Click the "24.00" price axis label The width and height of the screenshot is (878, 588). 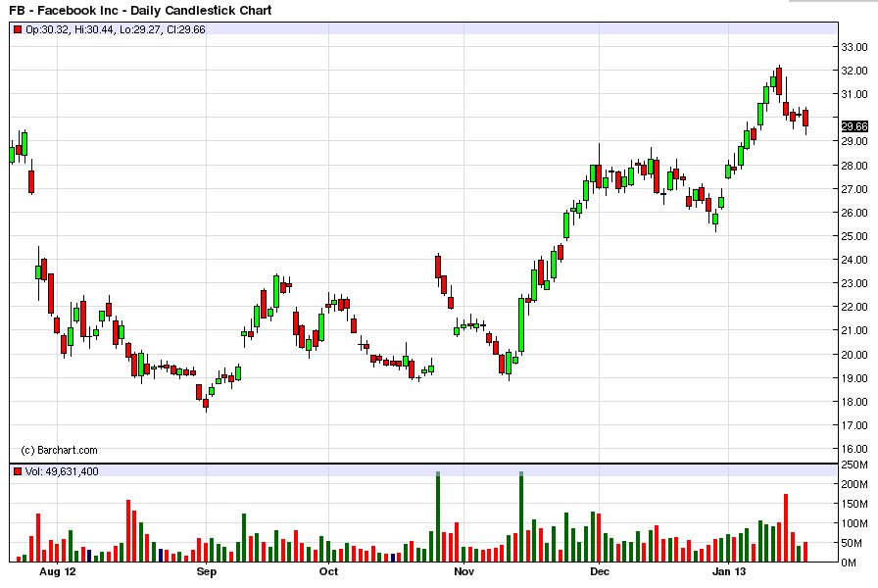(854, 260)
